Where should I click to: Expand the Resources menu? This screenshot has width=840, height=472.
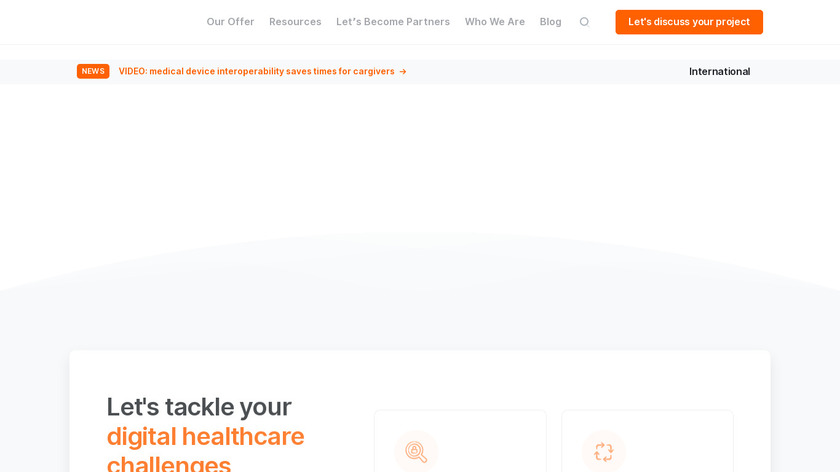point(295,22)
